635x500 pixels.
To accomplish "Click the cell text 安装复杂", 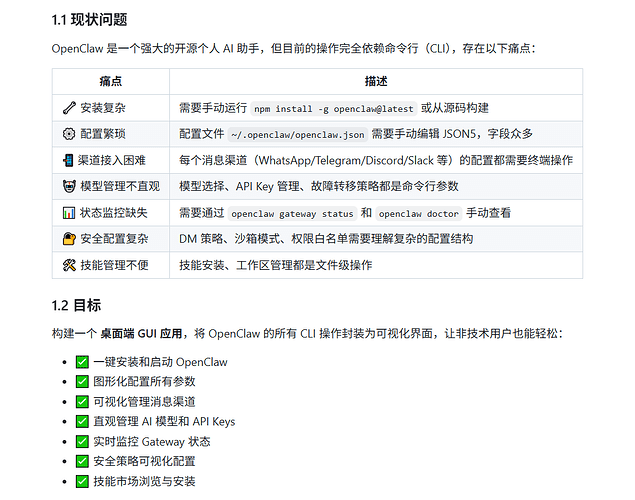I will pos(103,108).
